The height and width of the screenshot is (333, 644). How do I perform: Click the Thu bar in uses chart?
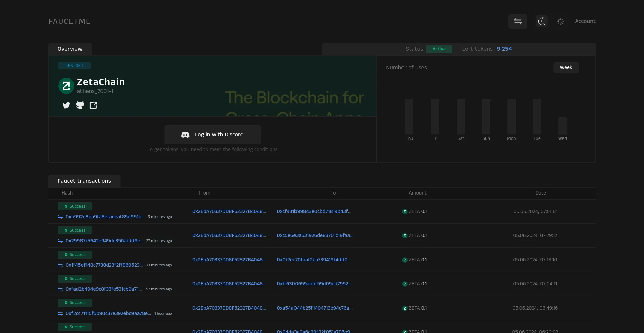click(x=409, y=116)
